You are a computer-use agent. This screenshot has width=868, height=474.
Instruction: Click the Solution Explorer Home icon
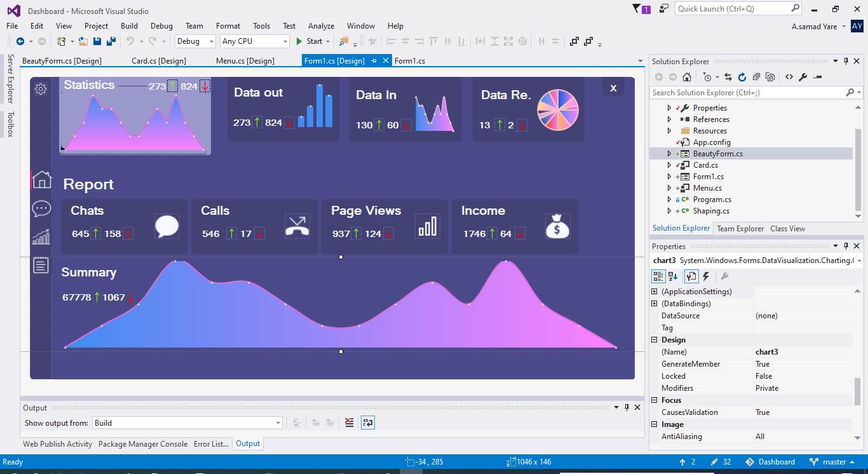coord(687,77)
